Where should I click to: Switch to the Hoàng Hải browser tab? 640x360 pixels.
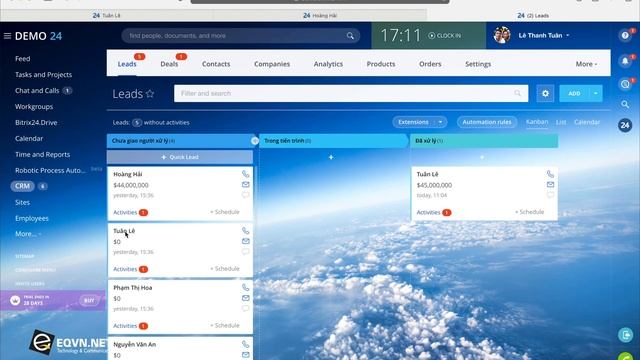point(320,16)
